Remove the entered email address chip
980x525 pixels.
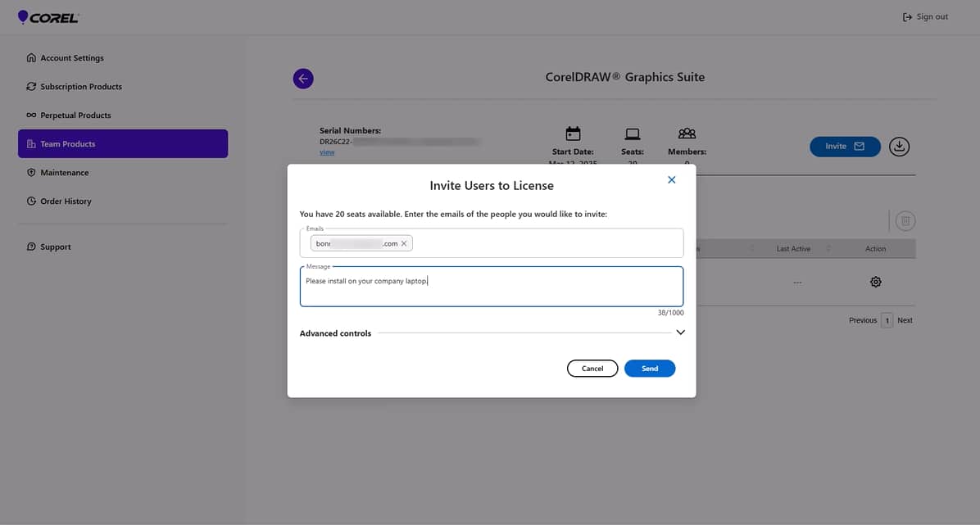click(403, 242)
